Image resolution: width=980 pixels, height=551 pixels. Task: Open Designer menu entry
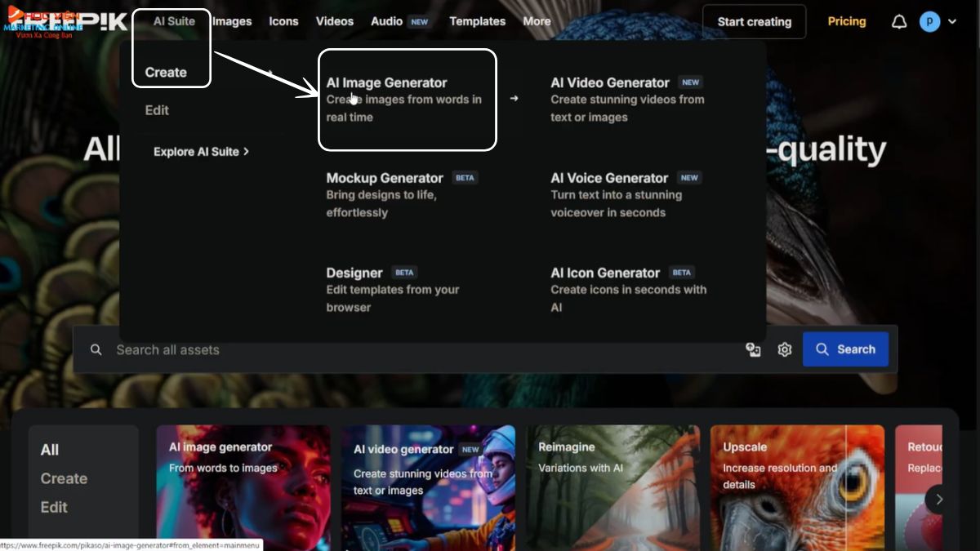(393, 289)
